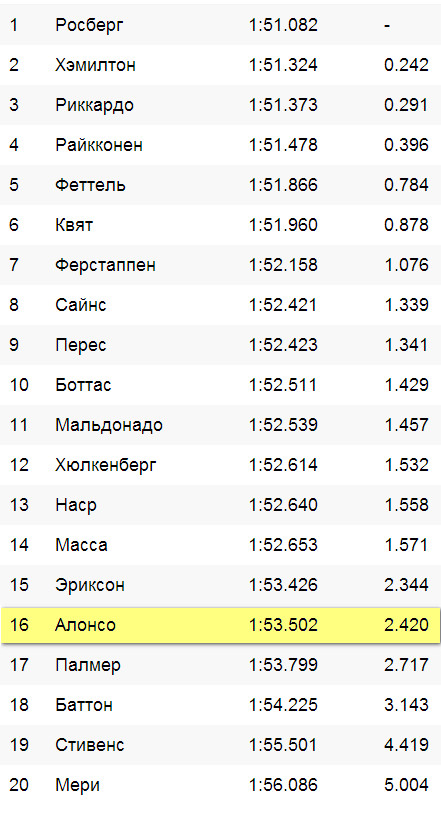
Task: Click driver name Хюлкенберг
Action: point(106,466)
